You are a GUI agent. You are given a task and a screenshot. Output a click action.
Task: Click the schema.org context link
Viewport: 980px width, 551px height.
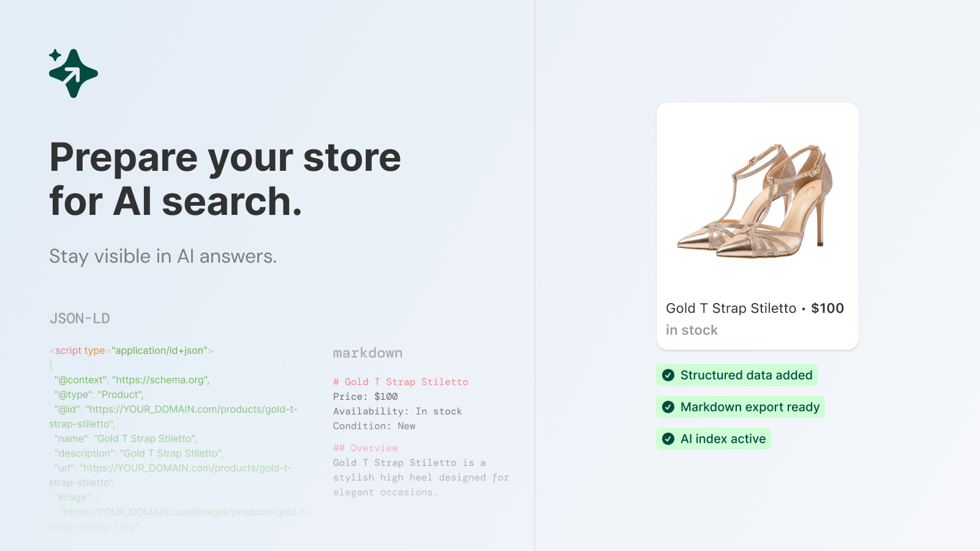[160, 380]
